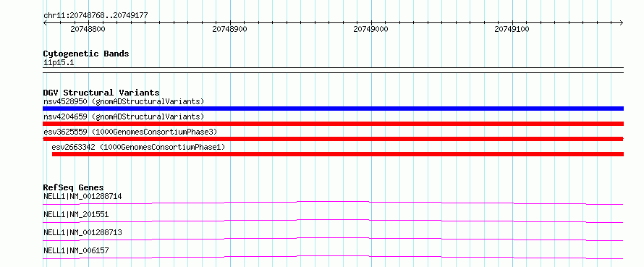Viewport: 644px width, 267px height.
Task: Click ruler position 20749000
Action: pyautogui.click(x=371, y=29)
